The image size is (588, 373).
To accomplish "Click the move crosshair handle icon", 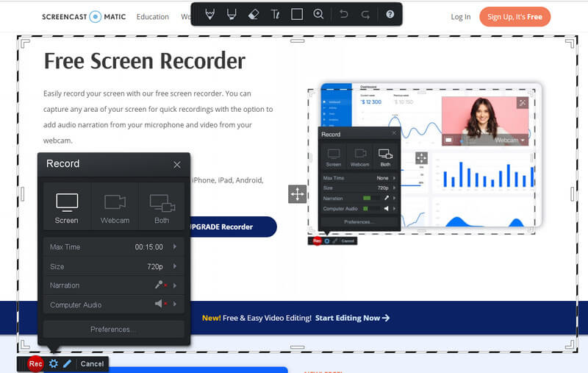I will click(297, 194).
